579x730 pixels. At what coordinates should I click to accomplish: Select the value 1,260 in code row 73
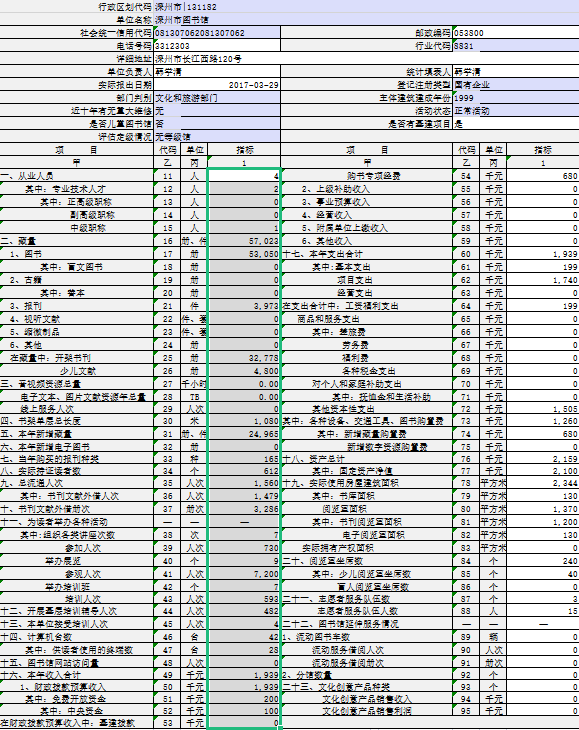tap(543, 421)
